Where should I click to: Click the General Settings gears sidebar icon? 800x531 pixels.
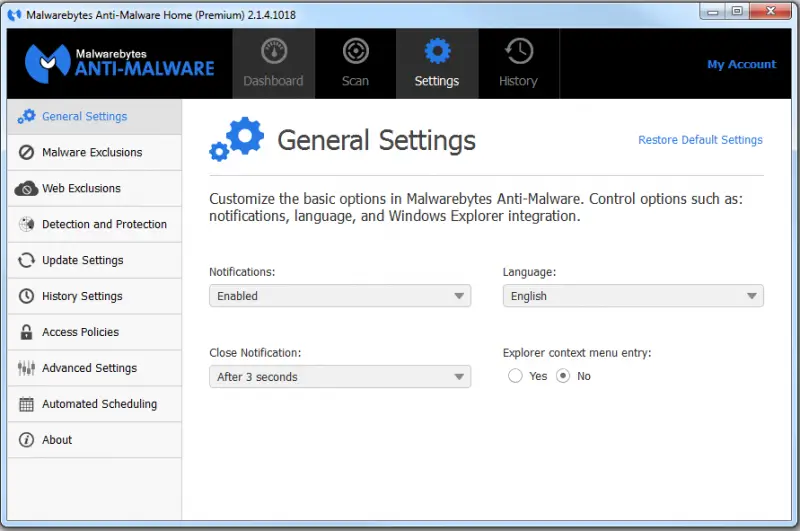[x=26, y=116]
